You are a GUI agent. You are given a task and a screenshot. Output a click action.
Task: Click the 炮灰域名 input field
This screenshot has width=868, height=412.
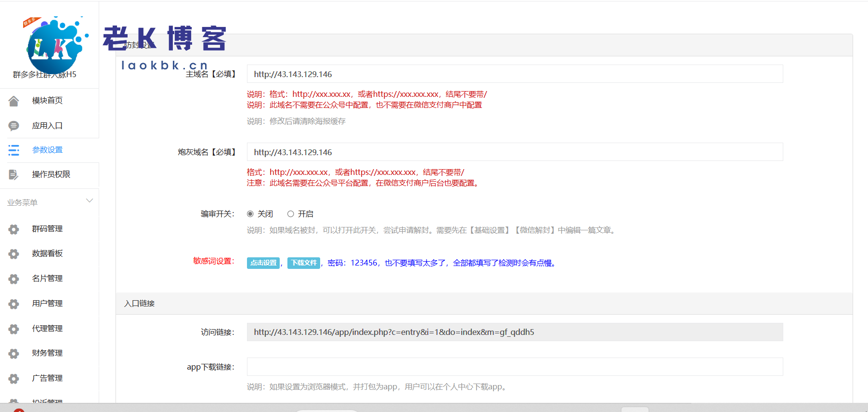[x=515, y=152]
